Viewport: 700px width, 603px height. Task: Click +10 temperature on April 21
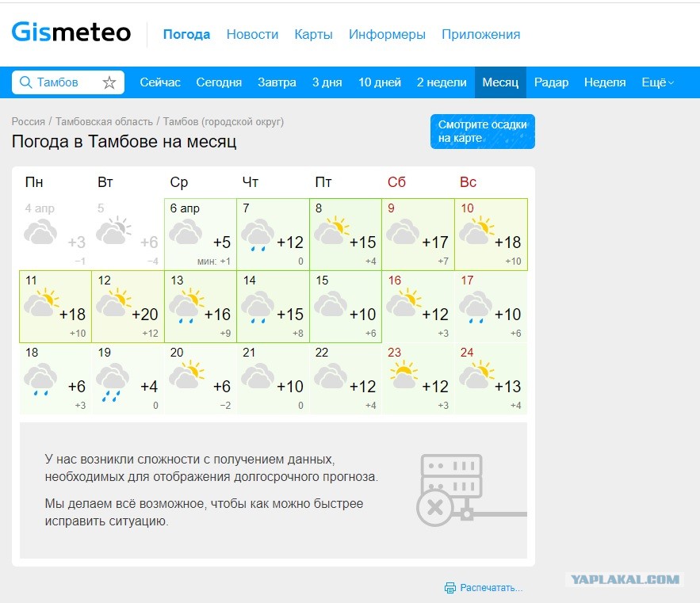click(x=289, y=386)
